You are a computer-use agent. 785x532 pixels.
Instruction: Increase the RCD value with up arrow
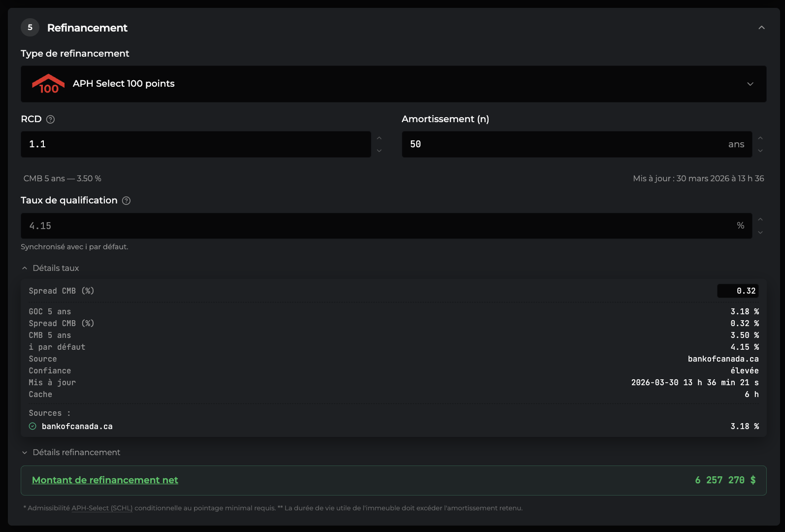(379, 138)
